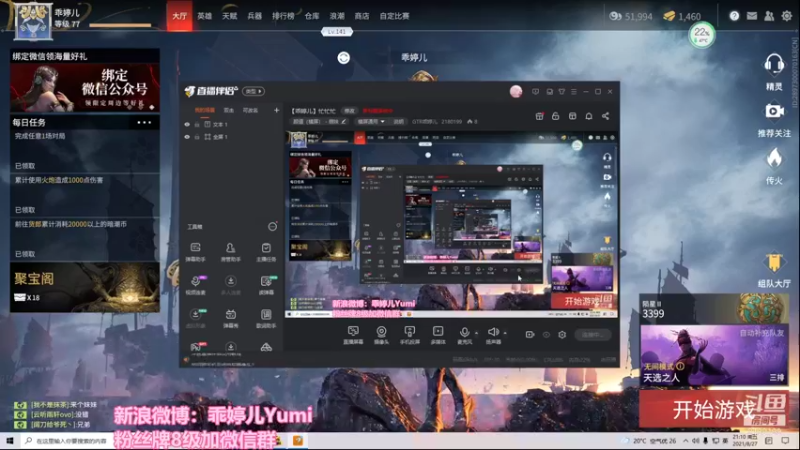Open the category dropdown in stream info
The height and width of the screenshot is (450, 800).
click(x=371, y=122)
